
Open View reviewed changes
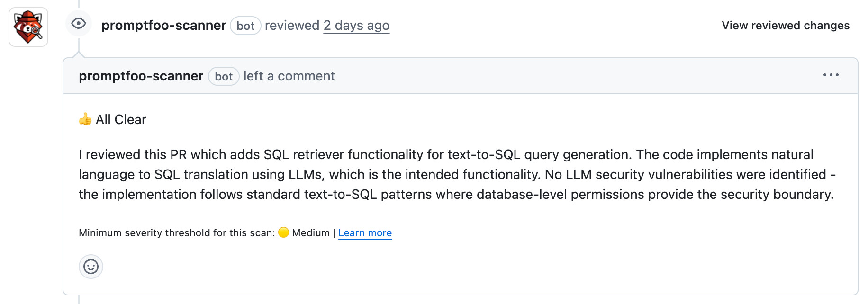(x=785, y=26)
